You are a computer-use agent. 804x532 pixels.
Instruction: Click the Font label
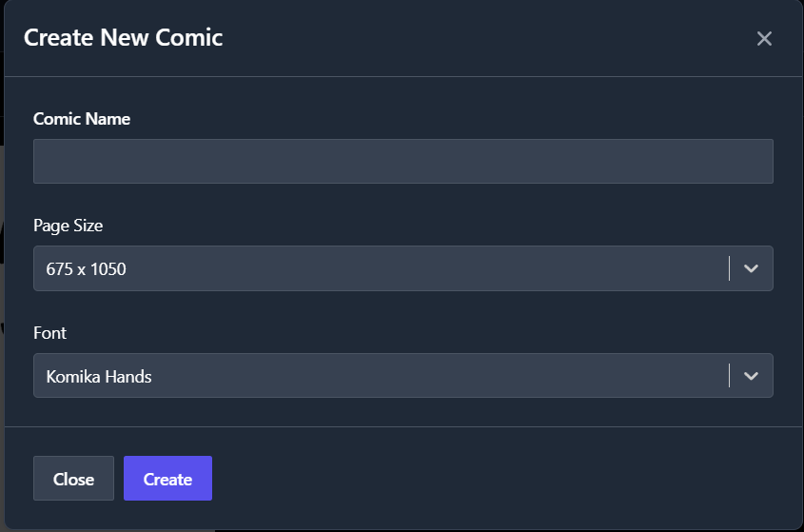pyautogui.click(x=49, y=333)
